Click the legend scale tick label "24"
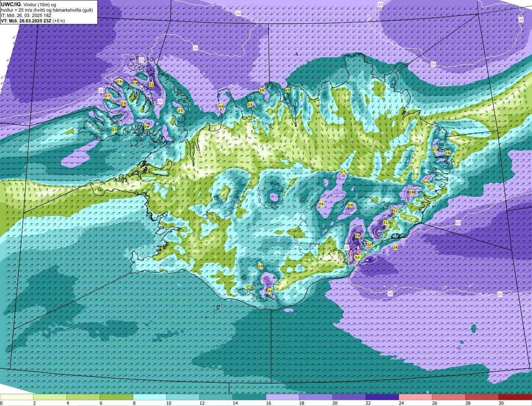This screenshot has width=532, height=406. (401, 403)
